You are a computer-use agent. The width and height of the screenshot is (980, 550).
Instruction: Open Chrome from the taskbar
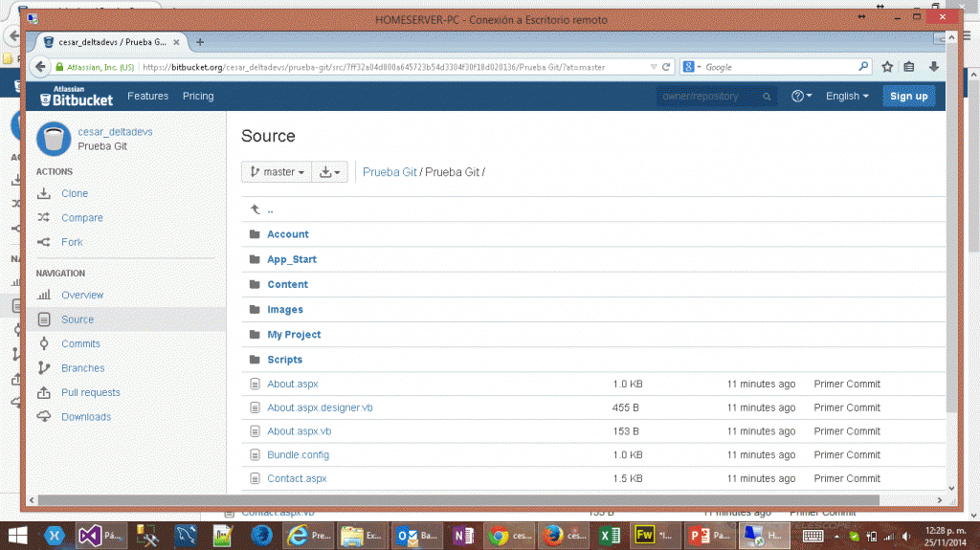tap(511, 536)
